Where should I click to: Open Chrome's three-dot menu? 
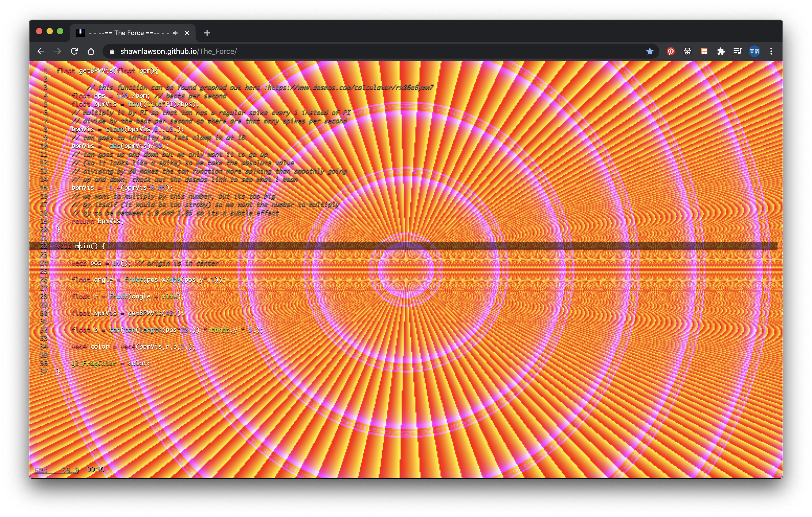[x=771, y=51]
